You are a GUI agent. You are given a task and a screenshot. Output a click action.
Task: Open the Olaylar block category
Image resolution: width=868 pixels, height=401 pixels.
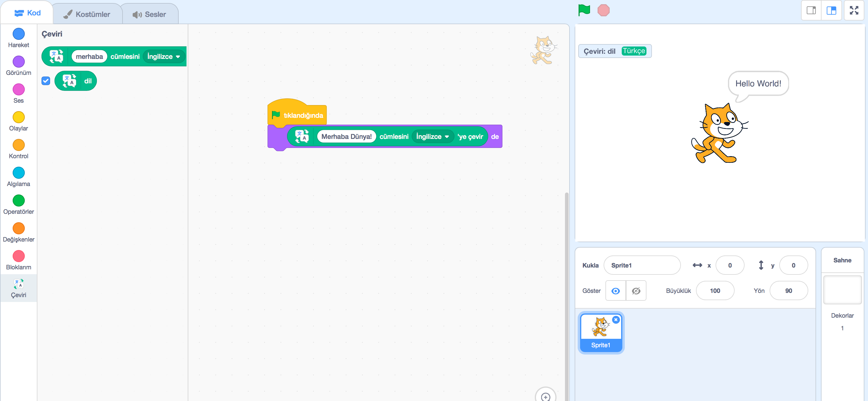click(18, 121)
